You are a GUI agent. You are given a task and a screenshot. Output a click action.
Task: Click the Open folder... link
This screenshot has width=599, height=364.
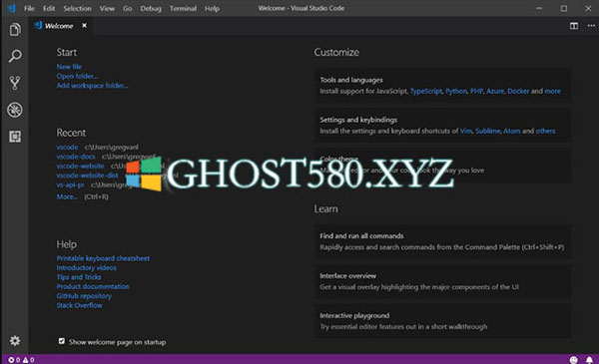pyautogui.click(x=77, y=76)
